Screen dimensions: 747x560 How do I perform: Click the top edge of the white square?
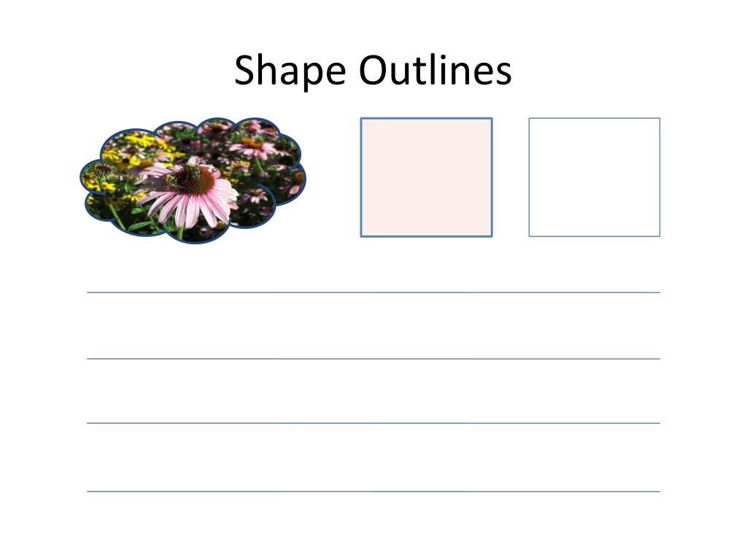click(x=595, y=118)
